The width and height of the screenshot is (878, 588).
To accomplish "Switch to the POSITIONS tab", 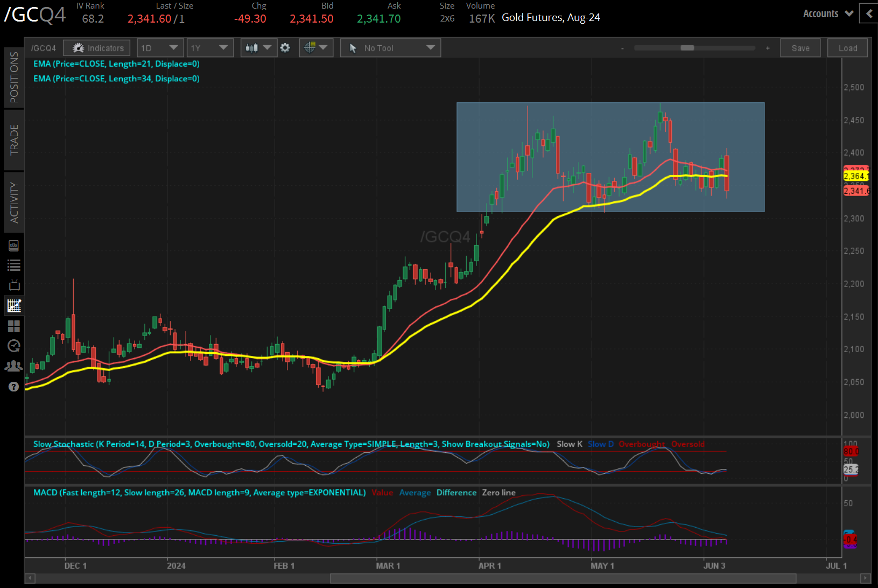I will click(14, 77).
